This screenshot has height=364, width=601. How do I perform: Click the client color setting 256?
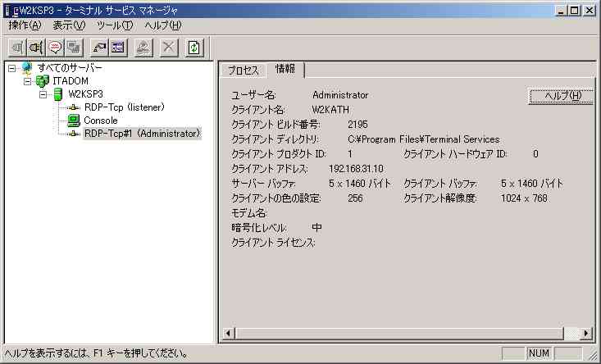click(355, 198)
